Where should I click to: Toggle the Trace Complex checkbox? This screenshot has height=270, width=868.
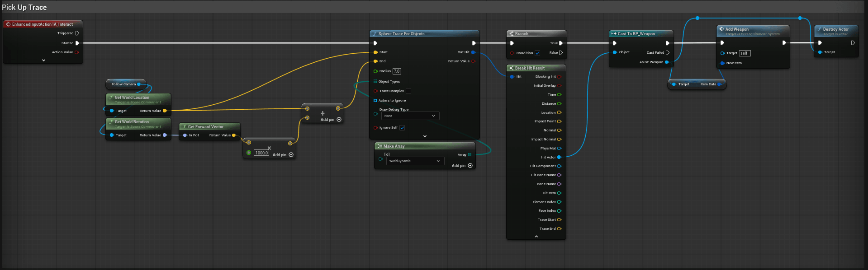point(408,91)
